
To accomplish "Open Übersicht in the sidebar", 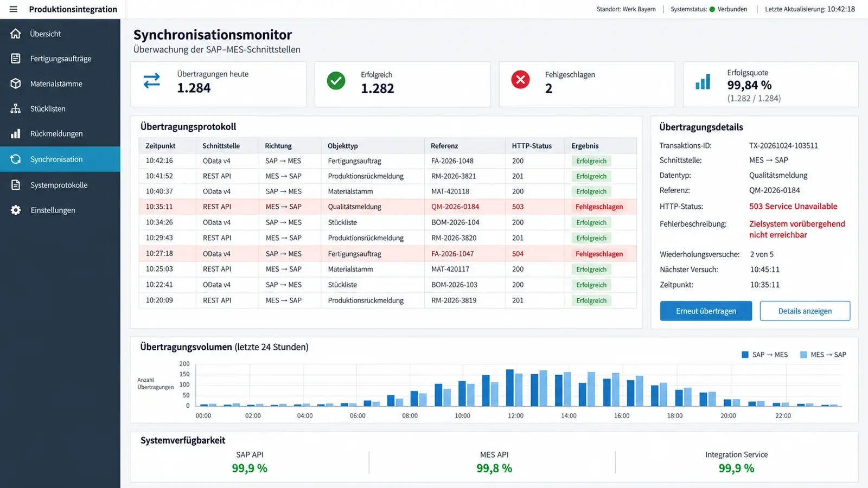I will pos(60,34).
